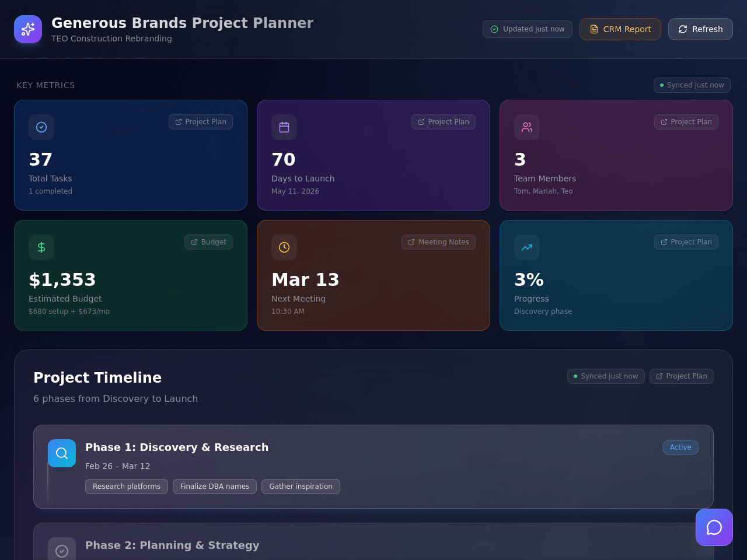This screenshot has height=560, width=747.
Task: Open Project Plan link on Team Members card
Action: click(x=686, y=122)
